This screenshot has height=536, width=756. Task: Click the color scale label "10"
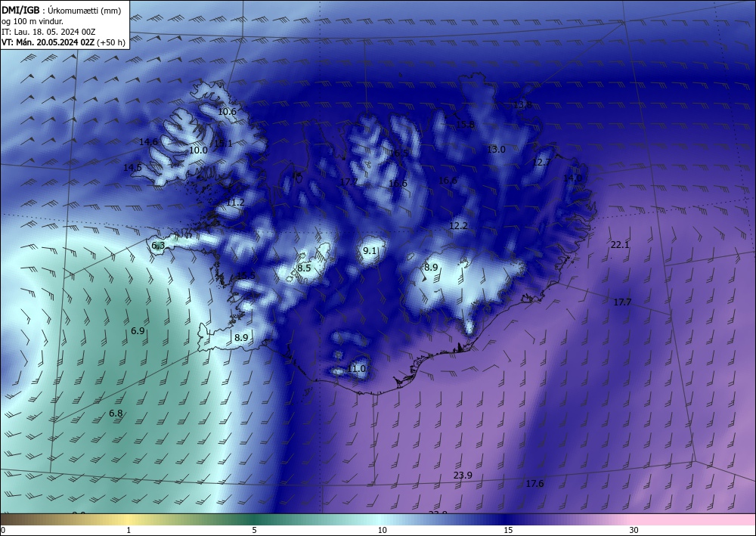383,531
